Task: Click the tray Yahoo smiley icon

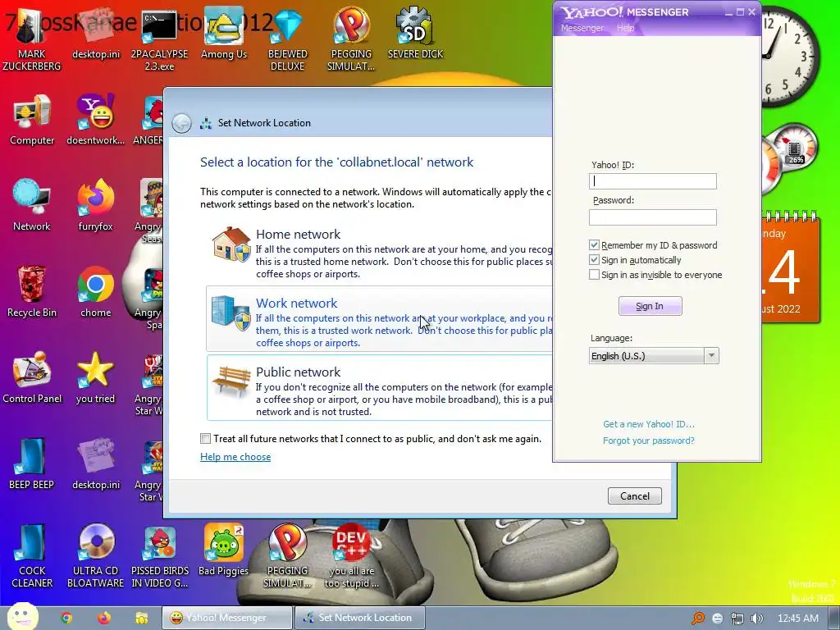Action: [x=717, y=619]
